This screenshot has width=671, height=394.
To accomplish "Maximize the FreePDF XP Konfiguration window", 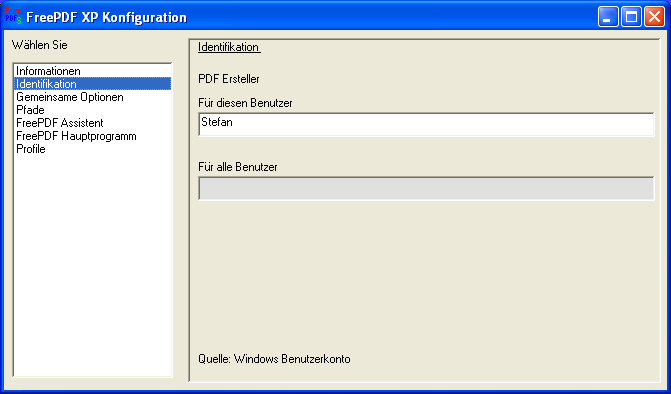I will click(x=631, y=17).
